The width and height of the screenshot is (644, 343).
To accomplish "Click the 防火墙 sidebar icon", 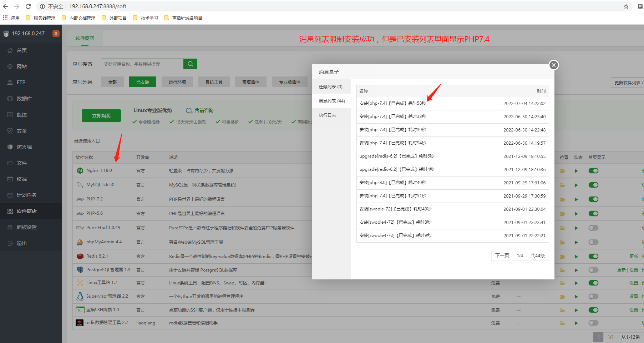I will point(10,147).
